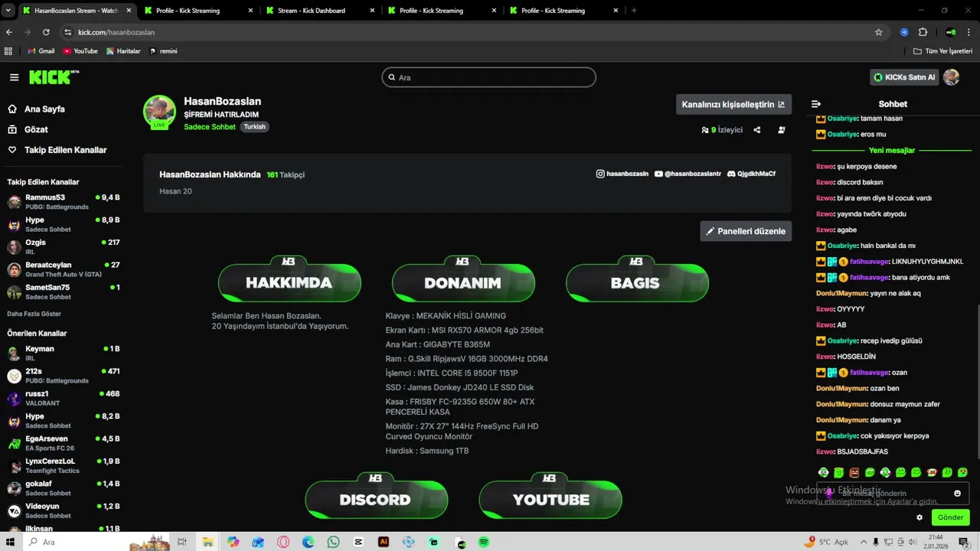Open the russz1 VALORANT channel

pyautogui.click(x=64, y=399)
